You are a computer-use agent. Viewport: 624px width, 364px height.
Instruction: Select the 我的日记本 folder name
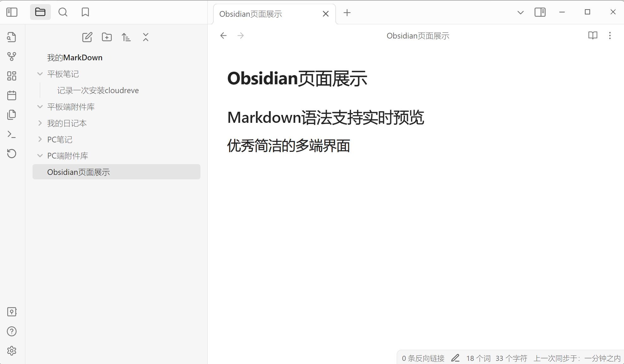[67, 123]
